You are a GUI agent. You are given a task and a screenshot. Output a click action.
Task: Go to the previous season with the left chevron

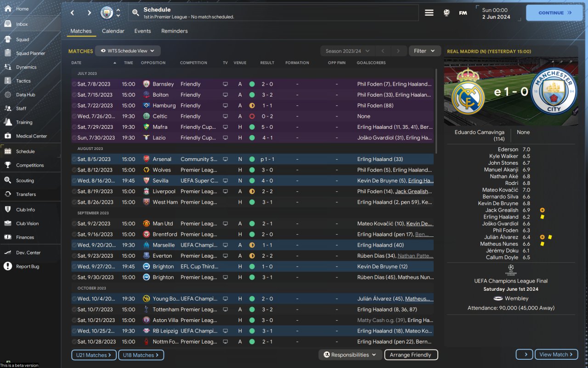coord(382,51)
